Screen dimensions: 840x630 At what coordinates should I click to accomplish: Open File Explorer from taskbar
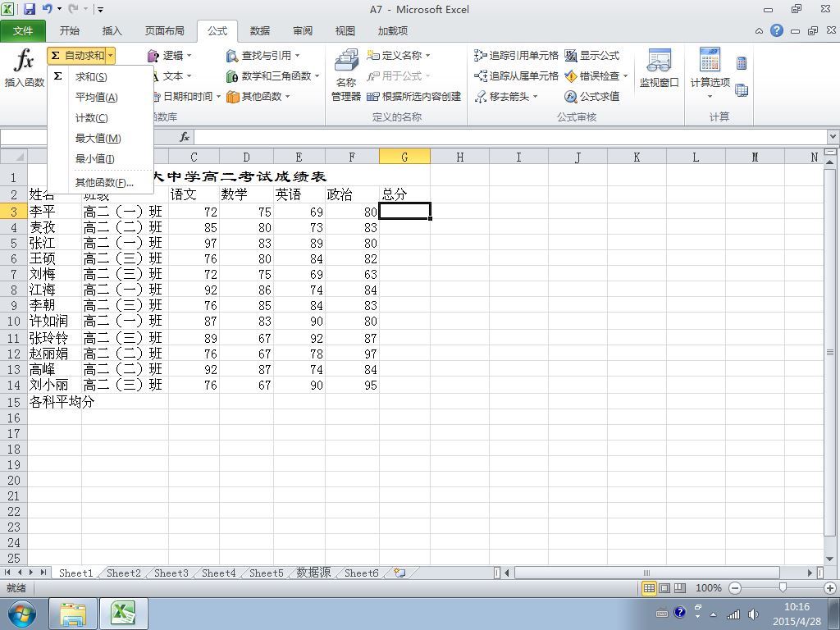pos(73,614)
